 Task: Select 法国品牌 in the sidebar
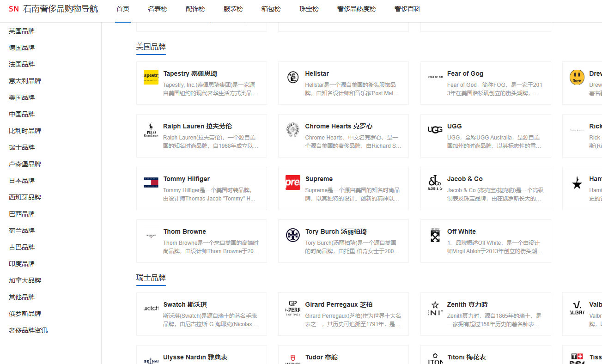[x=22, y=64]
